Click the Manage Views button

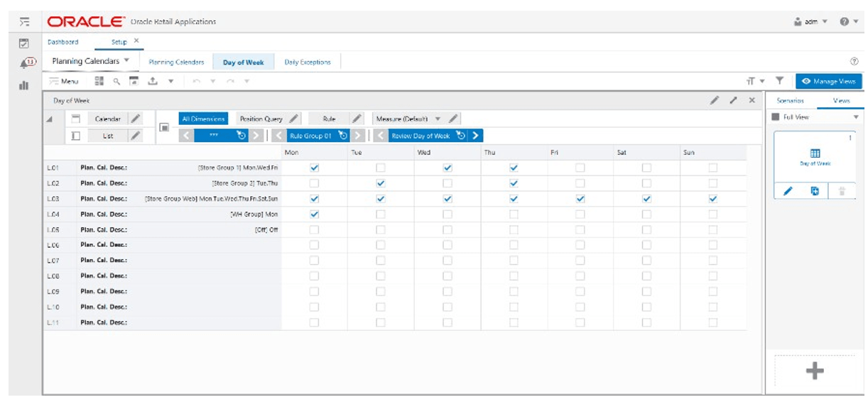[828, 82]
